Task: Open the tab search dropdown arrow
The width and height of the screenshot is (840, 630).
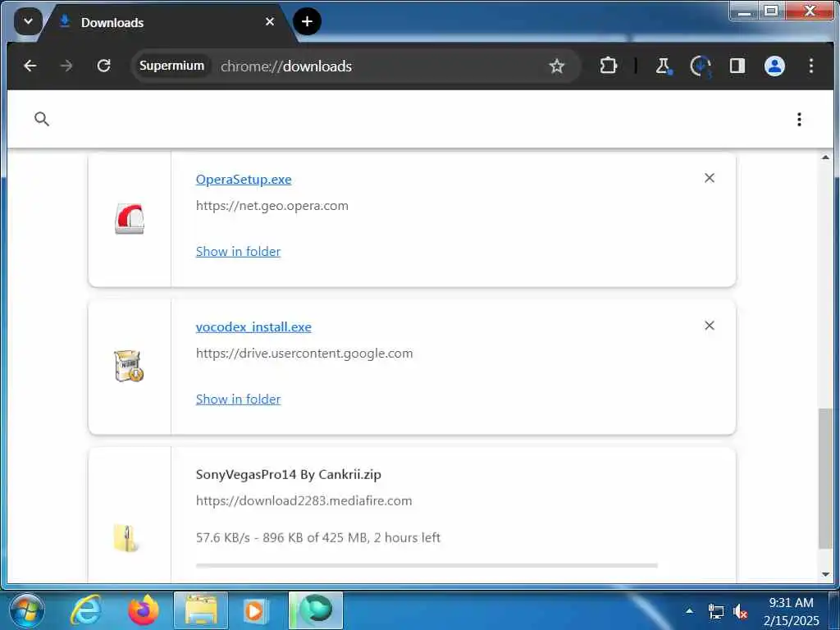Action: coord(28,22)
